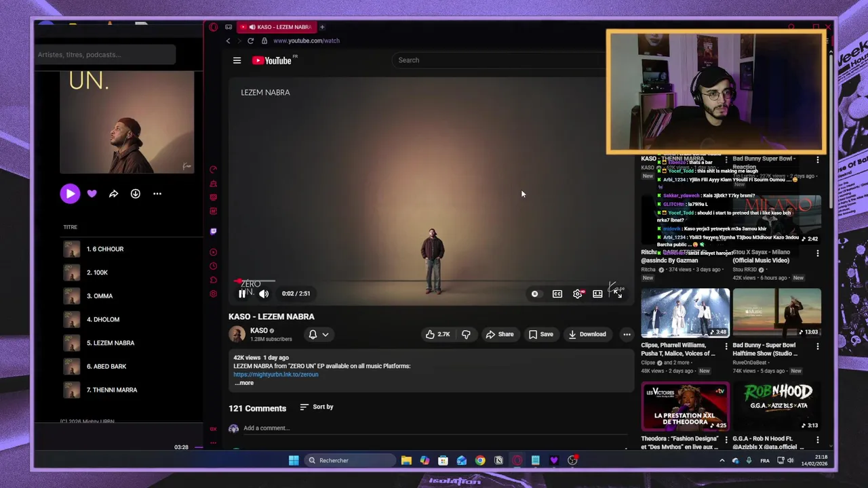Image resolution: width=868 pixels, height=488 pixels.
Task: Click the Add a comment field
Action: click(x=434, y=428)
